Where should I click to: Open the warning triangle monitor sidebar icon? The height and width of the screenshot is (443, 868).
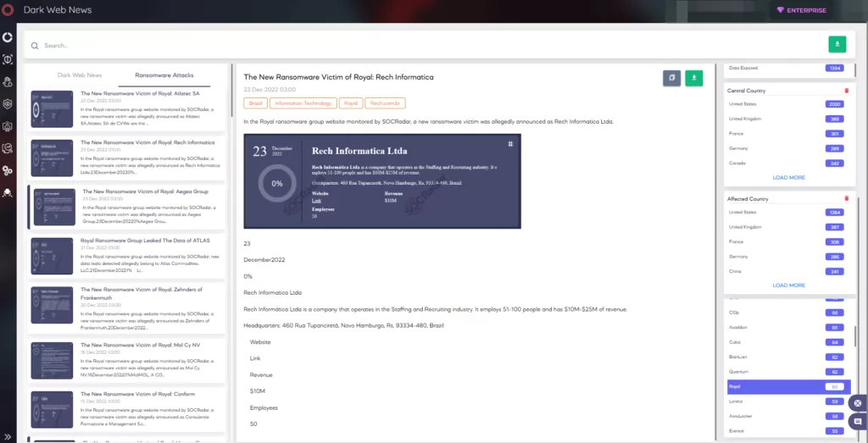tap(8, 126)
